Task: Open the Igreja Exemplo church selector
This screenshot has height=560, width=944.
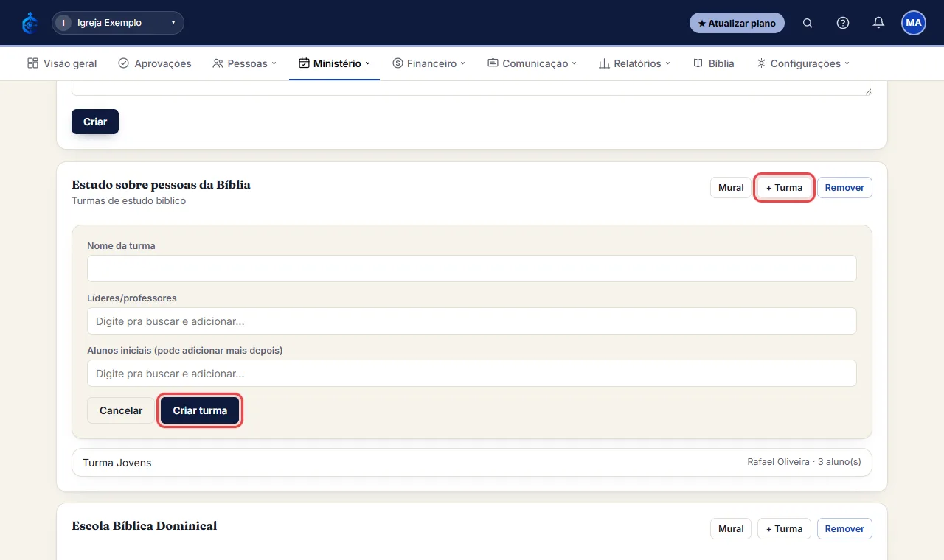Action: (x=118, y=23)
